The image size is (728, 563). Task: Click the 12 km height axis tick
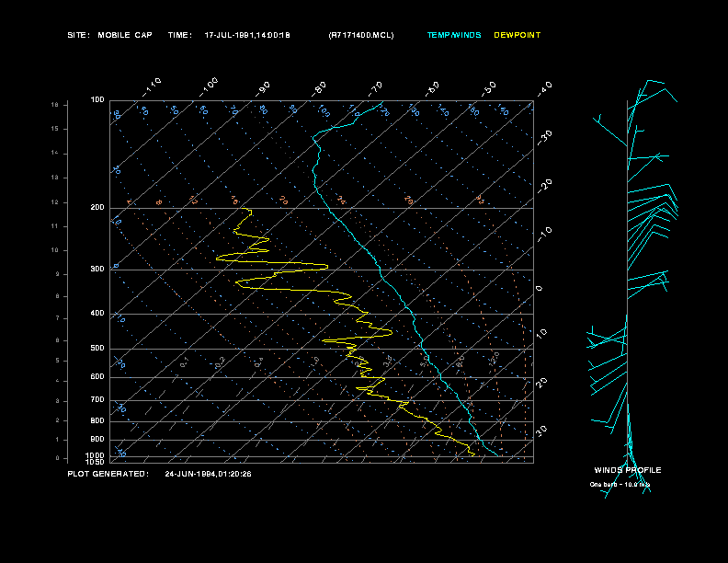click(55, 202)
